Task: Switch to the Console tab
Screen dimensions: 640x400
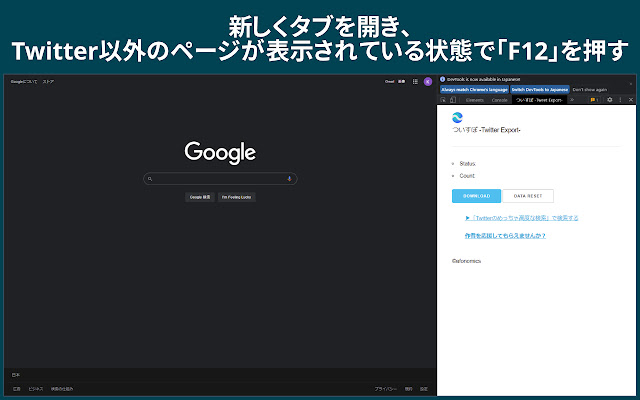Action: 499,100
